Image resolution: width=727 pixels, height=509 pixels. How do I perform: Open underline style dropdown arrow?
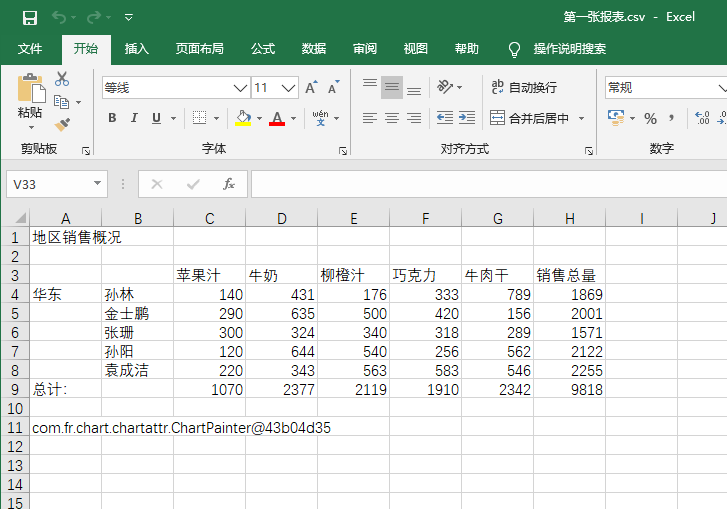click(173, 119)
